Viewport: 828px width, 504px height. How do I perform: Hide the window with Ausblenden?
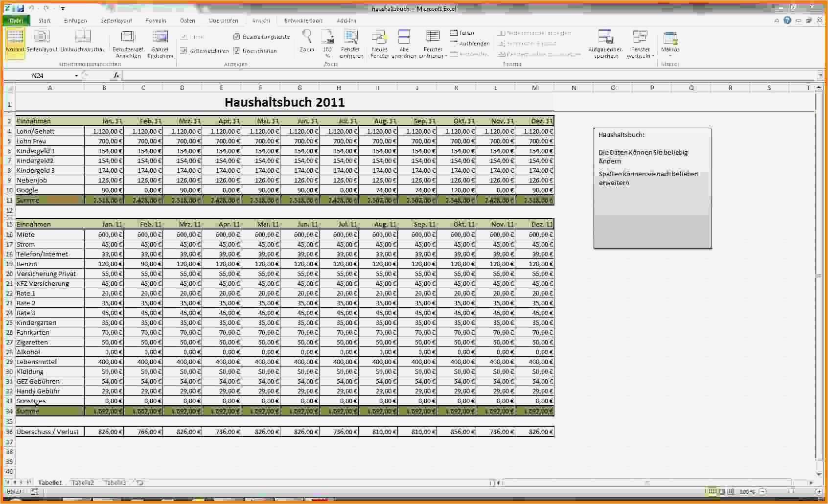click(x=470, y=44)
